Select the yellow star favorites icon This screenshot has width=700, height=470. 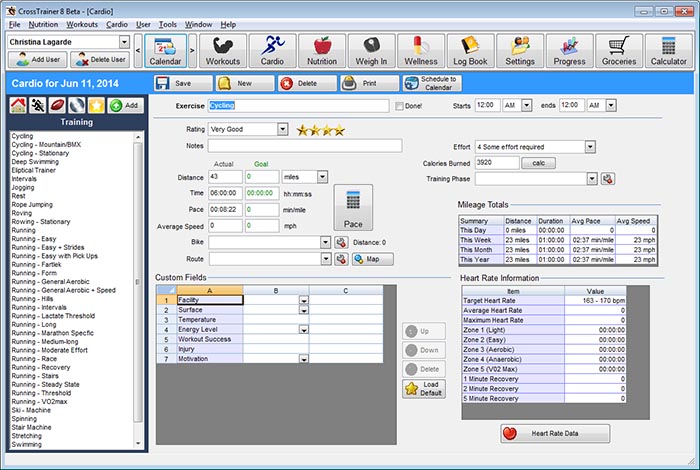point(96,105)
